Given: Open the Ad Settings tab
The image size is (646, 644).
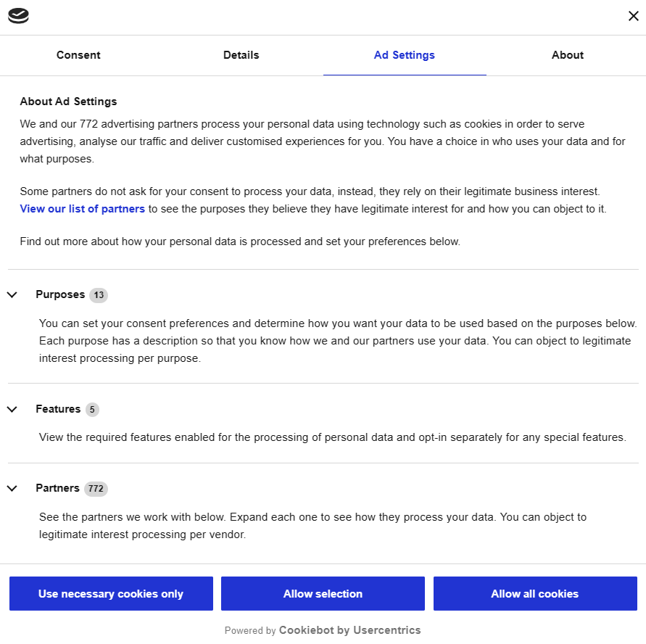Looking at the screenshot, I should click(x=404, y=55).
